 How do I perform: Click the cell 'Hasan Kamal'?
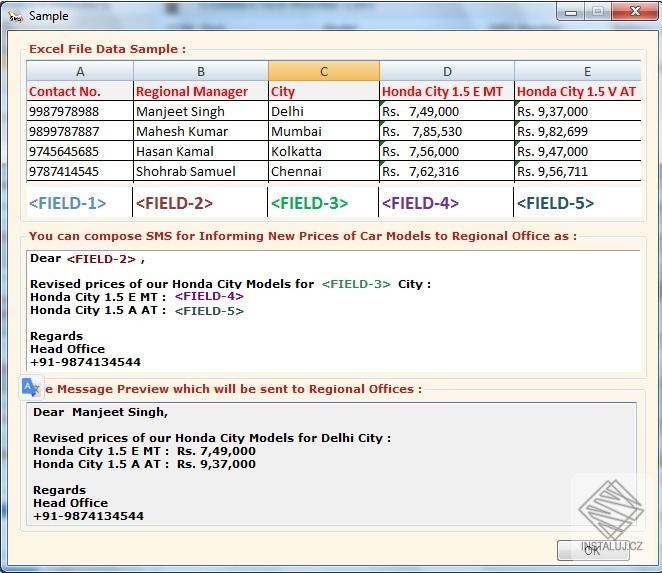(x=201, y=151)
